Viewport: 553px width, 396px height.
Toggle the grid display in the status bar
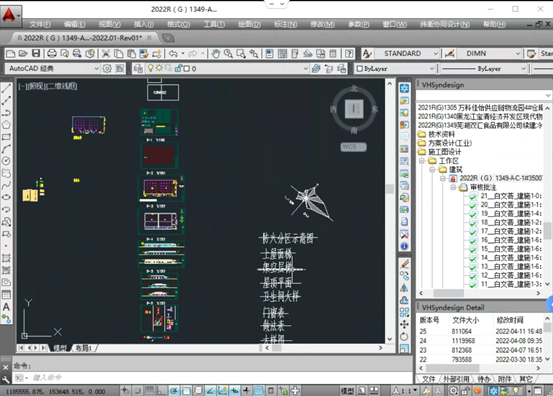(150, 391)
